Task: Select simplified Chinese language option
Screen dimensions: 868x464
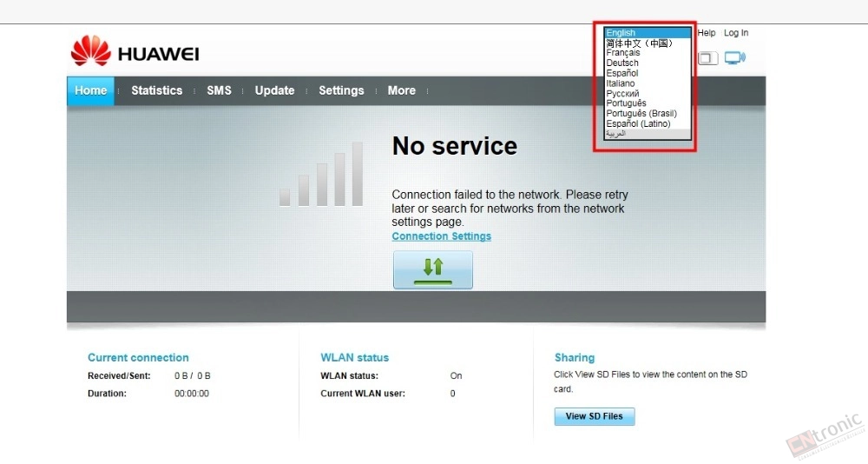Action: pyautogui.click(x=648, y=43)
